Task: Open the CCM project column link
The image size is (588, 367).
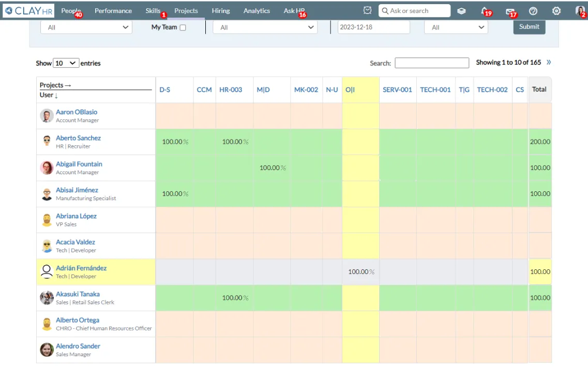Action: pyautogui.click(x=204, y=89)
